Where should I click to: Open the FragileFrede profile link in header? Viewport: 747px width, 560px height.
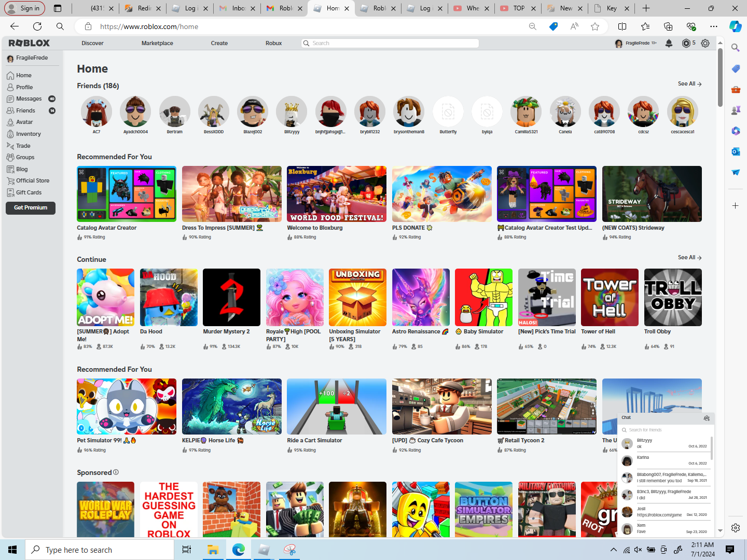[x=636, y=44]
